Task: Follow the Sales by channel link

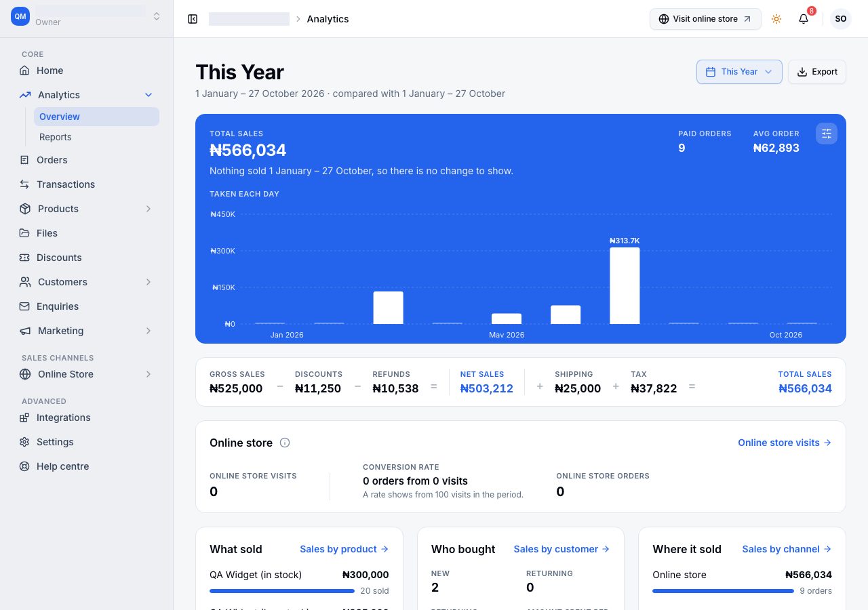Action: click(x=787, y=549)
